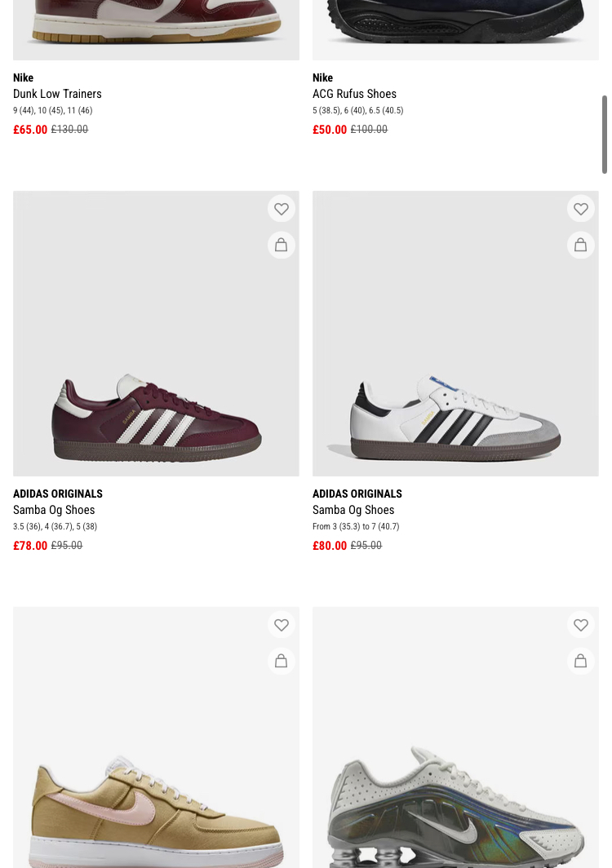The image size is (612, 868).
Task: Open the ACG Rufus Shoes product link
Action: 354,94
